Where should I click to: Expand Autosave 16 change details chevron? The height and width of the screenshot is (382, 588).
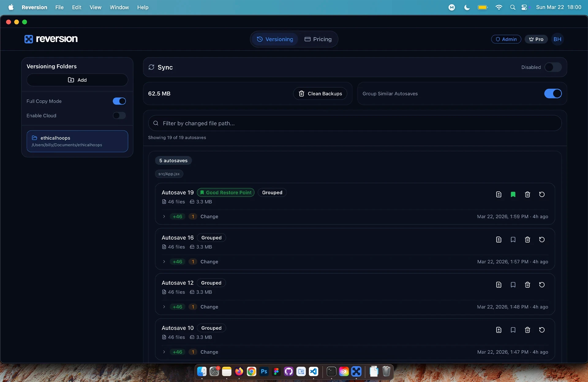coord(164,262)
